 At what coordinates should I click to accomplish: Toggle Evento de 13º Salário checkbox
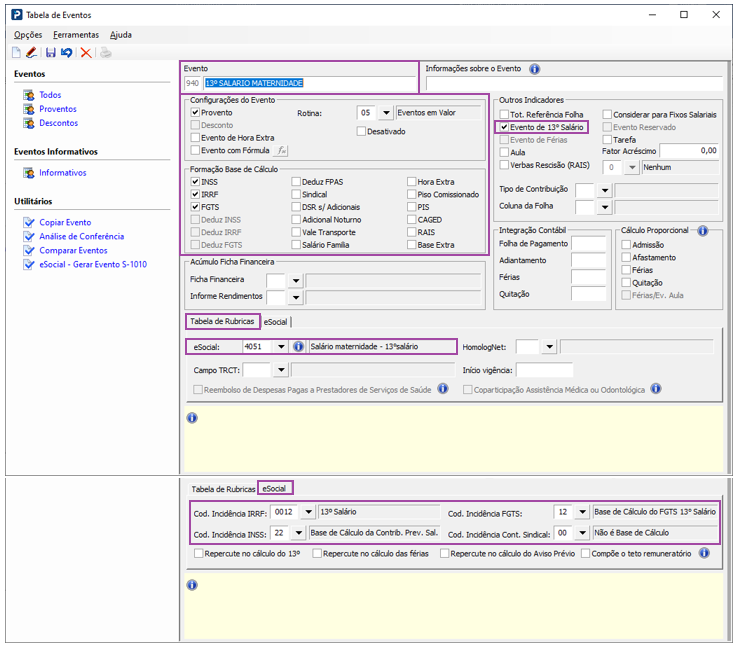coord(504,127)
